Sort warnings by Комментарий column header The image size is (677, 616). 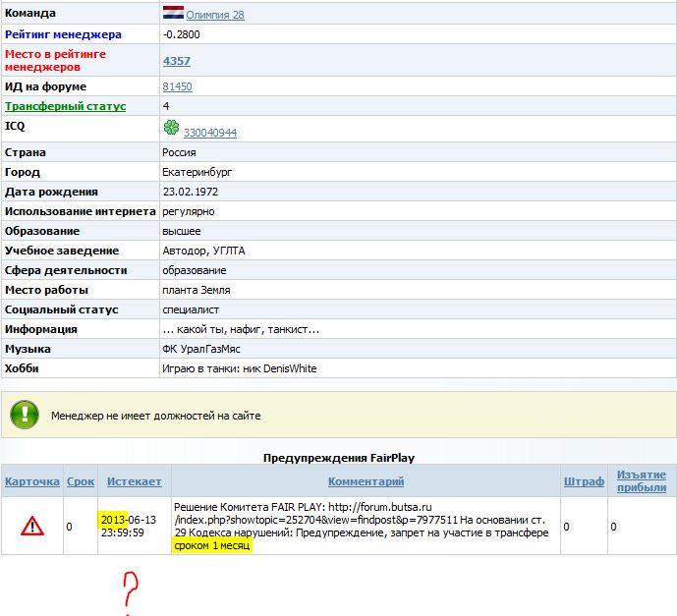click(x=366, y=481)
